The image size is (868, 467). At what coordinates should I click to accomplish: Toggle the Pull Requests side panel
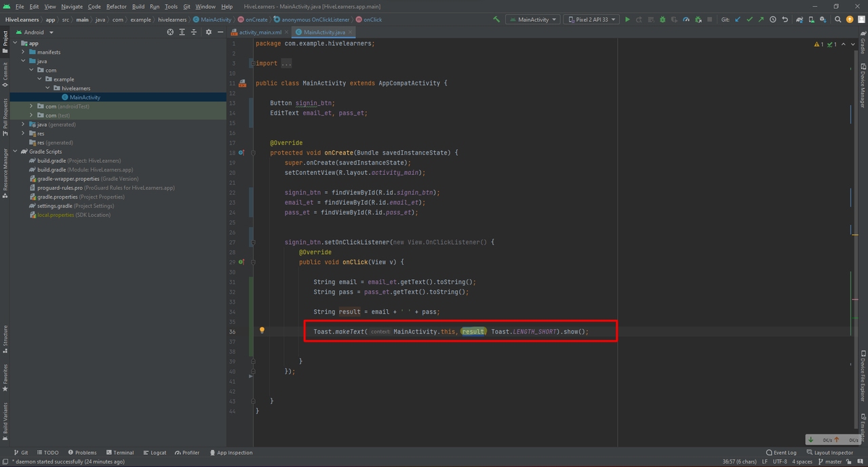click(5, 117)
